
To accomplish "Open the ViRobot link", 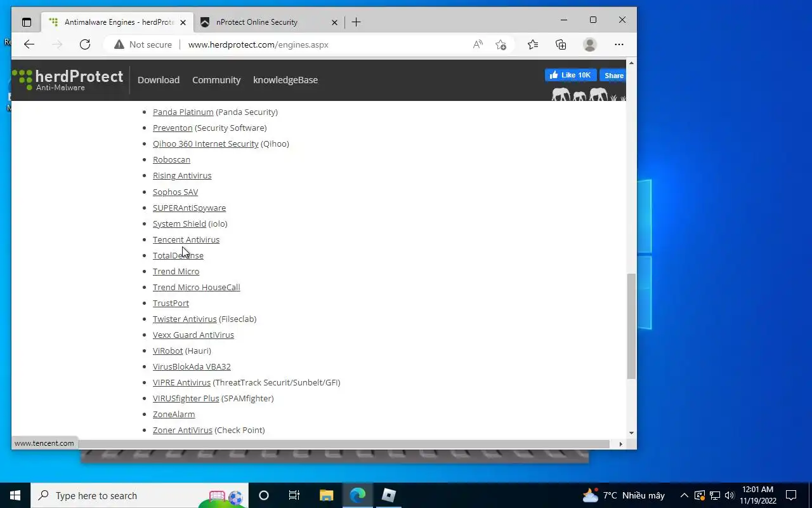I will point(167,351).
